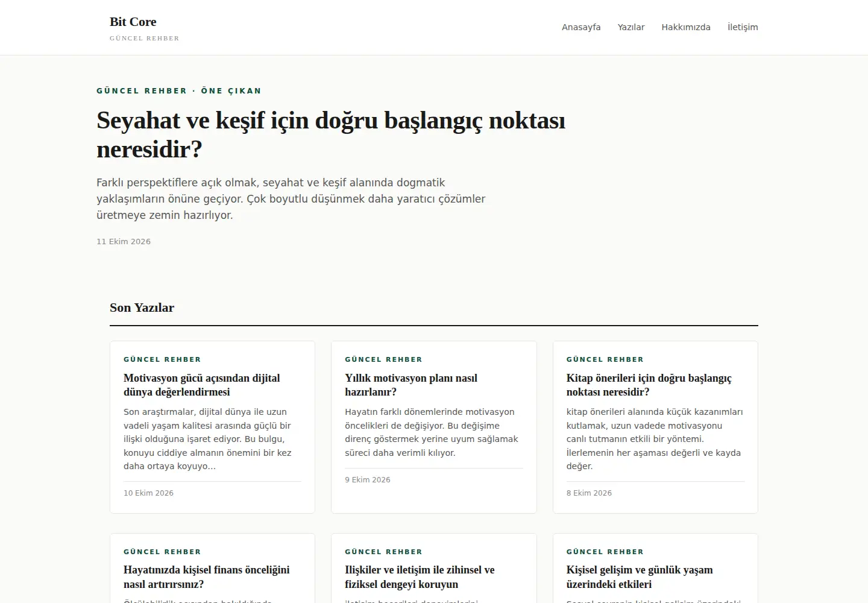868x603 pixels.
Task: Click the excerpt starting 'Hayatın farklı dönemlerinde'
Action: (432, 432)
